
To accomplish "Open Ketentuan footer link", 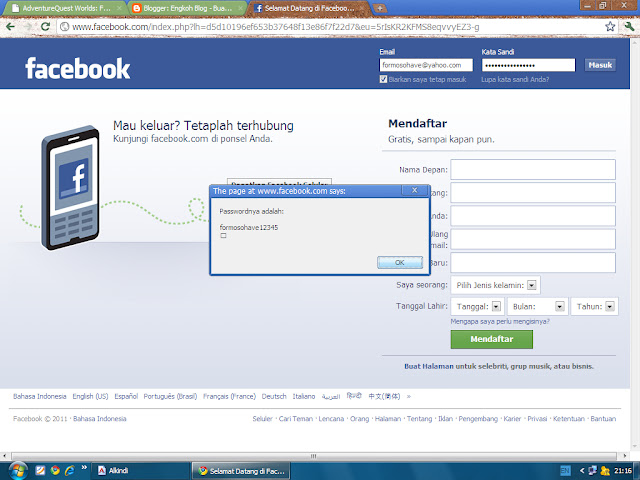I will [569, 419].
